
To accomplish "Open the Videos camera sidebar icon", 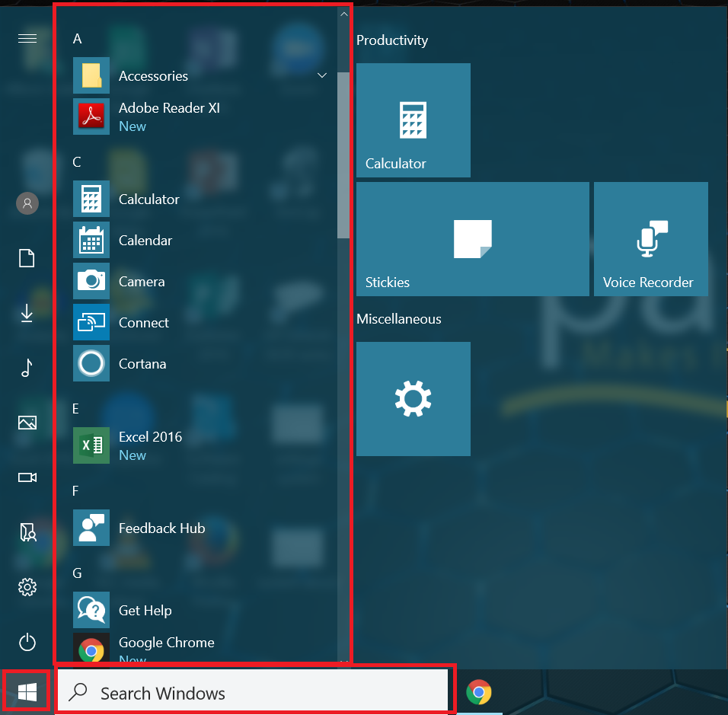I will click(27, 477).
